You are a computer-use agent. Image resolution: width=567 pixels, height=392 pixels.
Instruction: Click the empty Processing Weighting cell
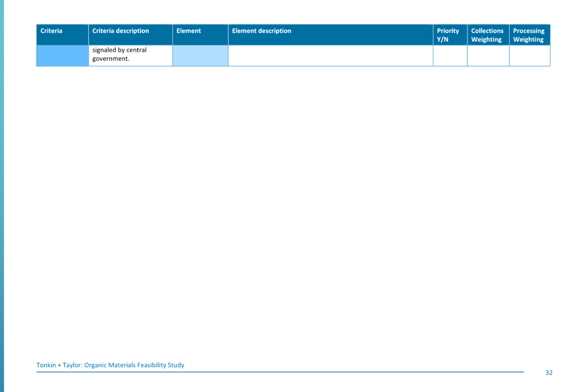[529, 55]
